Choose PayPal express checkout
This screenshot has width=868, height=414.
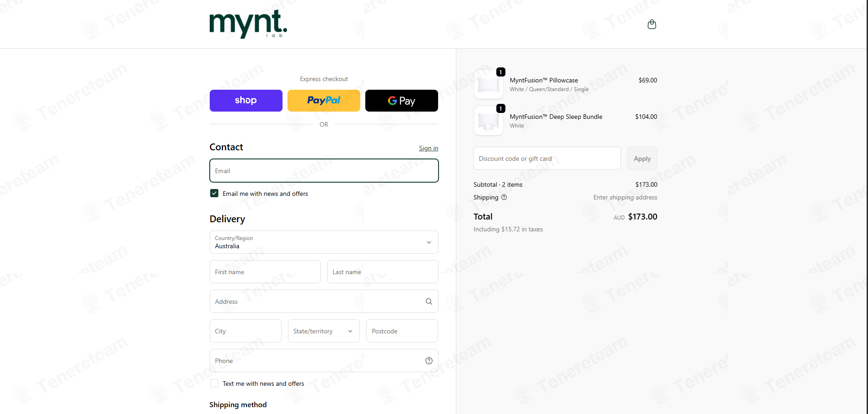point(324,101)
